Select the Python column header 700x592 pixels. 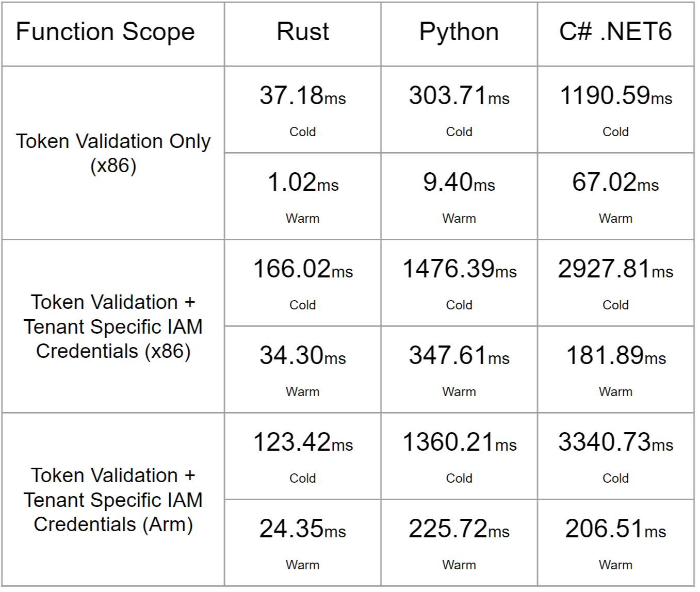tap(459, 32)
